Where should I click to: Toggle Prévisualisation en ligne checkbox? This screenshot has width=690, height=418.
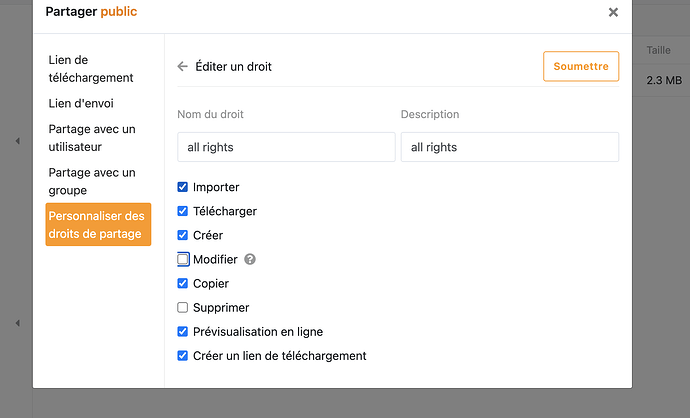183,332
